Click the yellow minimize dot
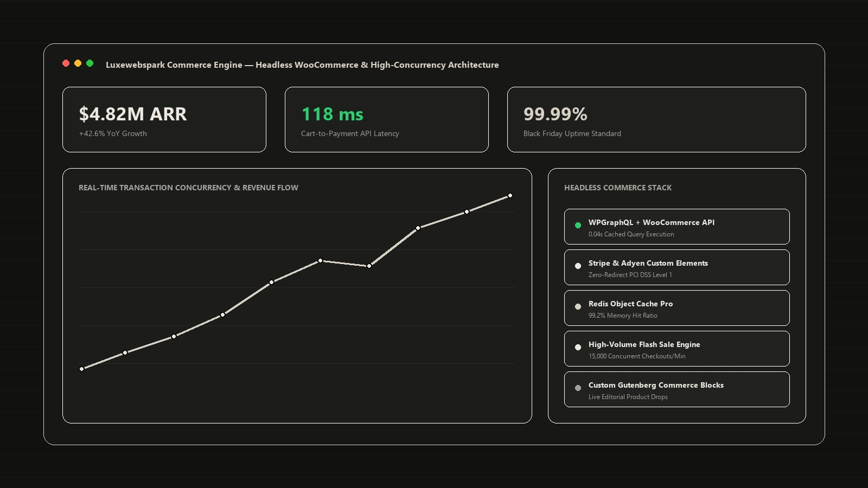This screenshot has height=488, width=868. click(x=78, y=63)
